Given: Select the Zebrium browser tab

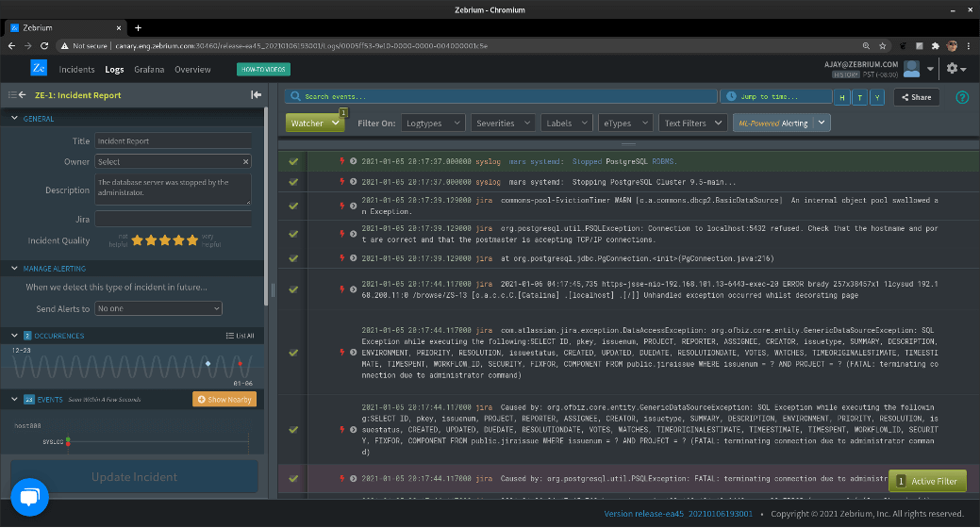Looking at the screenshot, I should [66, 27].
